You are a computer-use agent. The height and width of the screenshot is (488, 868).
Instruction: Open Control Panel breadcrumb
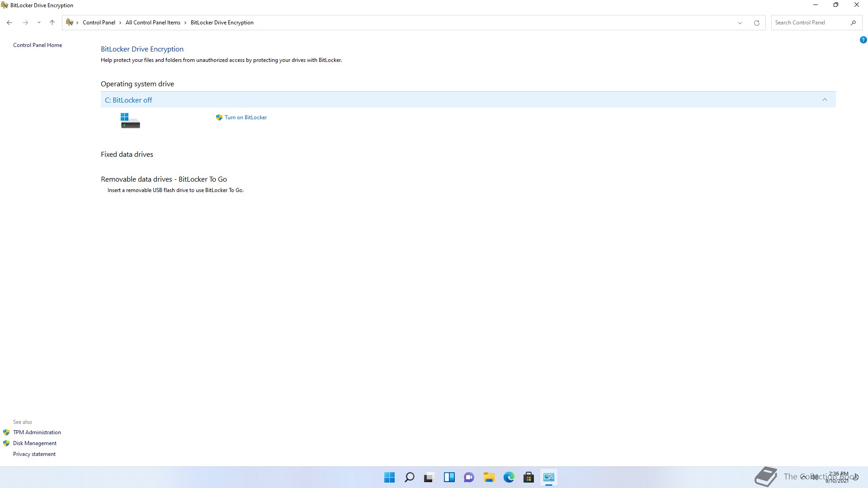coord(99,23)
